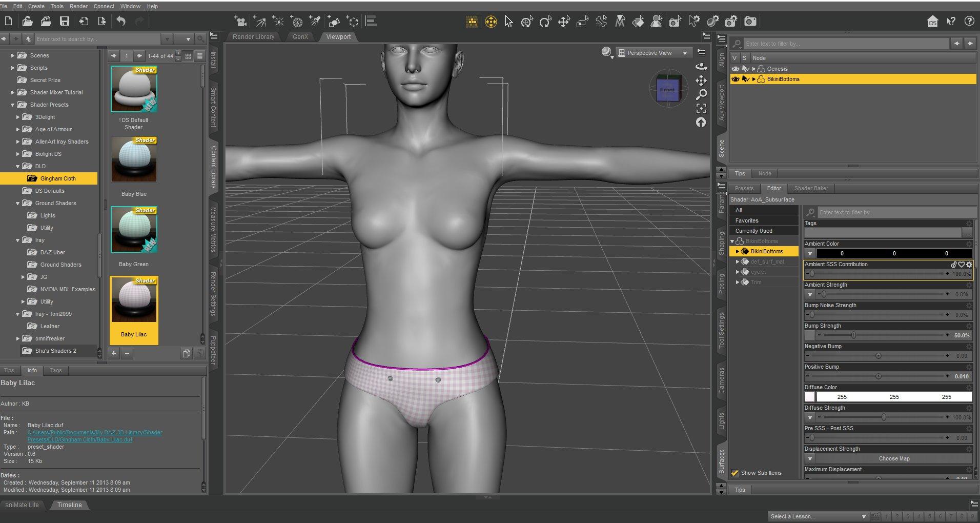The image size is (980, 523).
Task: Reset the viewport camera view
Action: (x=701, y=122)
